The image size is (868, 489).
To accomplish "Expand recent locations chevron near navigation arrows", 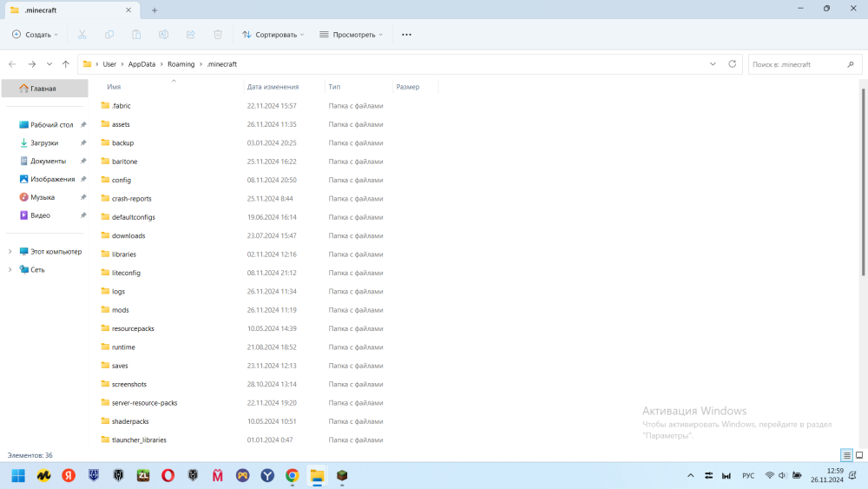I will 49,64.
